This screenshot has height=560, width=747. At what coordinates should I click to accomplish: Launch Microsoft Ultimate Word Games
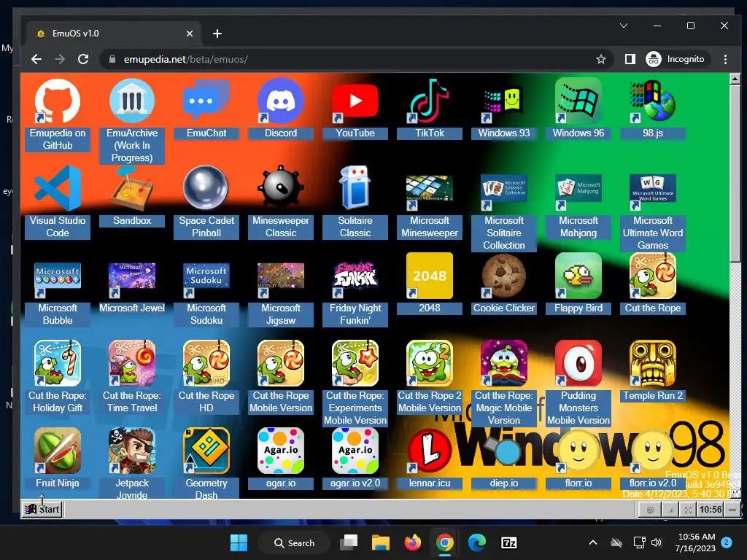(653, 192)
